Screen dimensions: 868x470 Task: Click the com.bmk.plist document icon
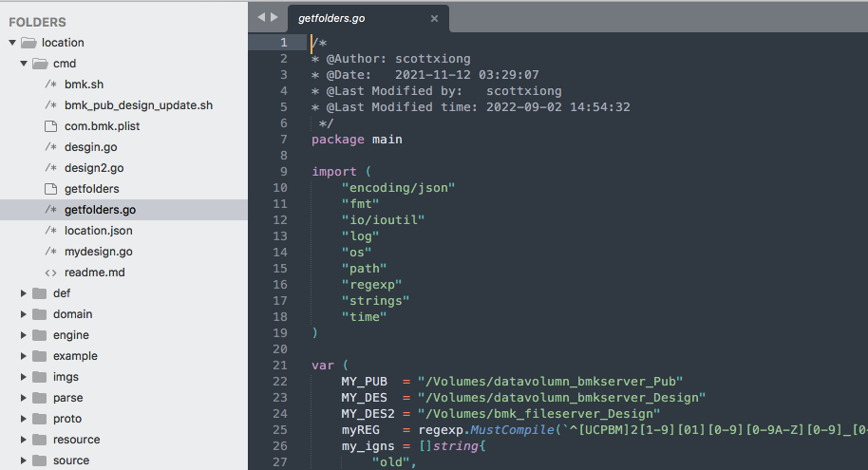(50, 126)
